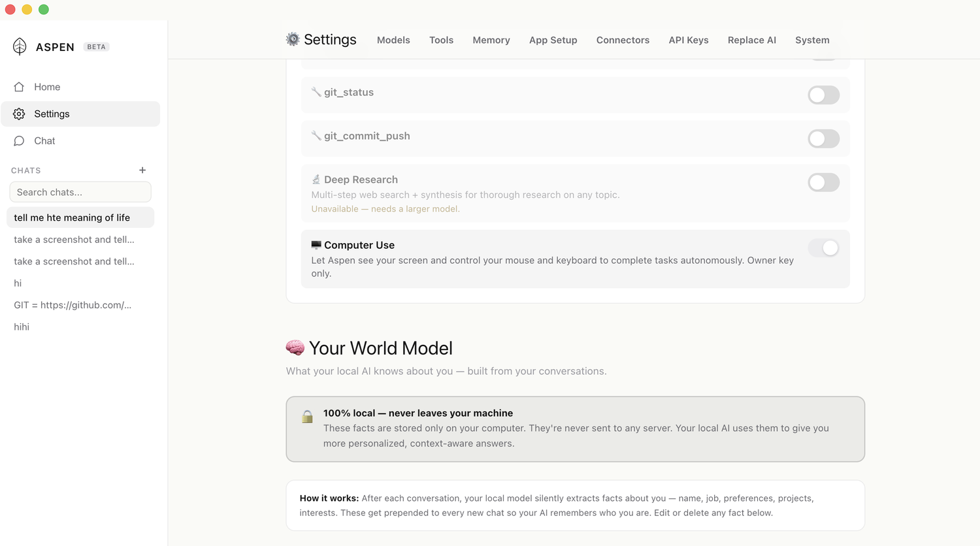The height and width of the screenshot is (546, 980).
Task: Click the macOS green maximize window button
Action: pyautogui.click(x=44, y=9)
